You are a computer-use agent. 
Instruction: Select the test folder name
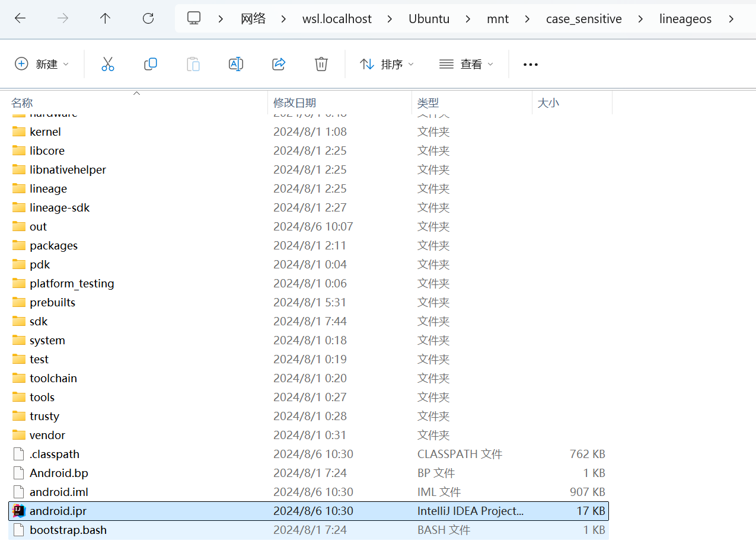click(39, 359)
